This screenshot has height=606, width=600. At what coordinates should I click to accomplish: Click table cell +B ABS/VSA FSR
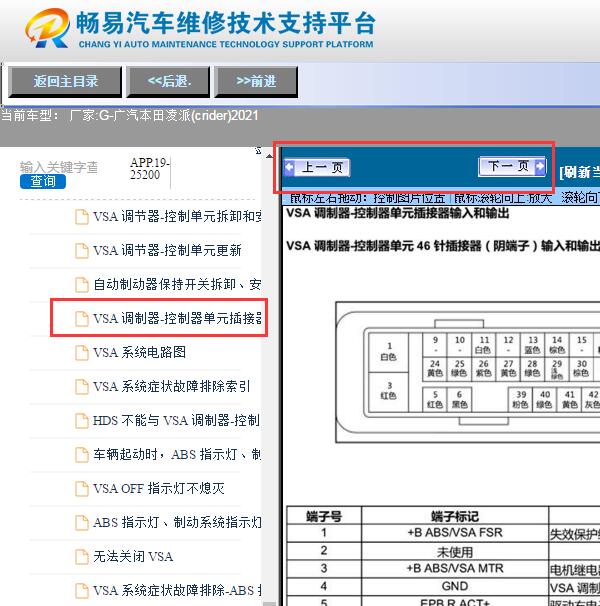(455, 533)
